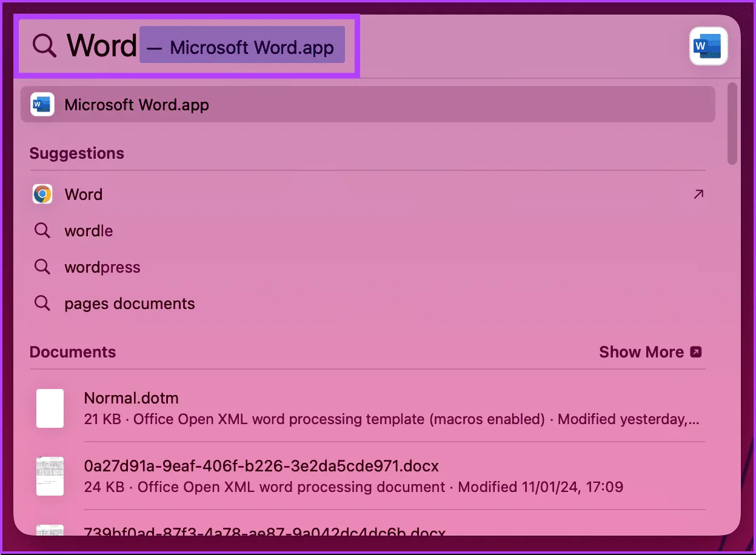Expand Documents with Show More
Image resolution: width=756 pixels, height=555 pixels.
tap(650, 352)
